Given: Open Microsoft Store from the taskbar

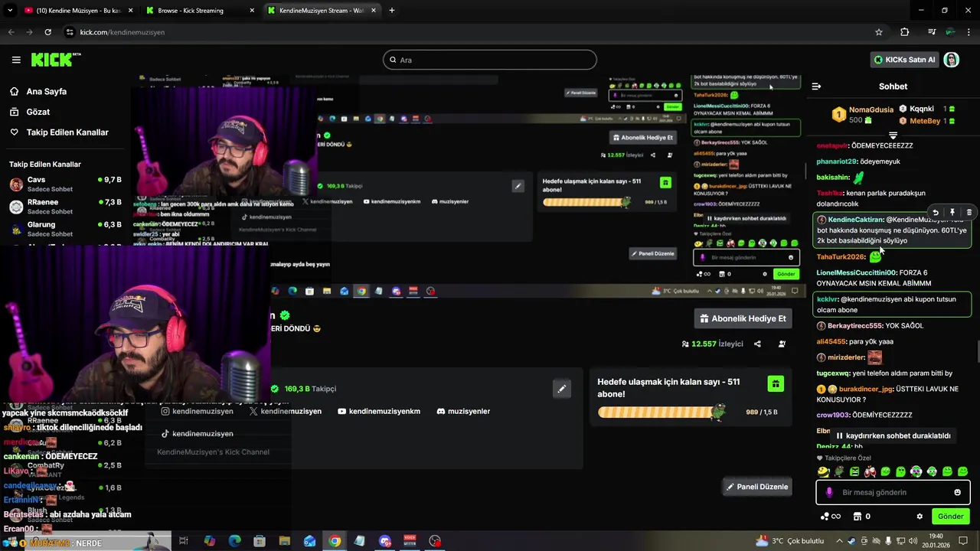Looking at the screenshot, I should [260, 541].
